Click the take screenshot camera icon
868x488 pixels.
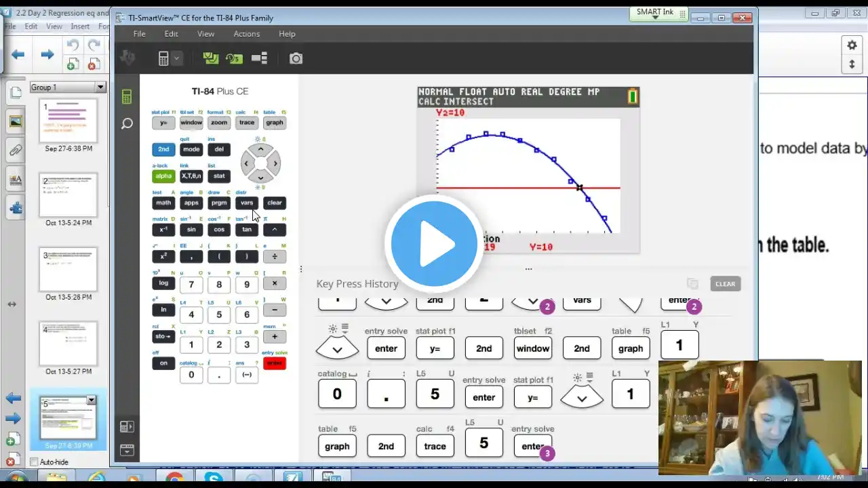pyautogui.click(x=296, y=58)
